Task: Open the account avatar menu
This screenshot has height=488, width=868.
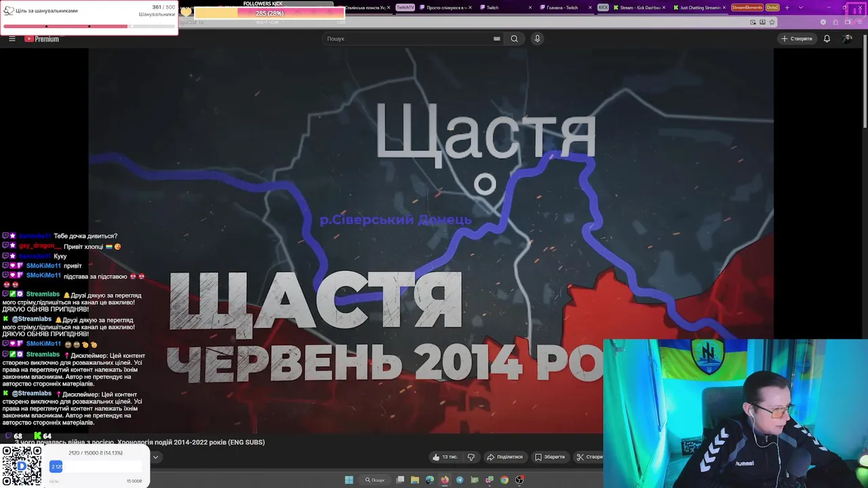Action: click(847, 39)
